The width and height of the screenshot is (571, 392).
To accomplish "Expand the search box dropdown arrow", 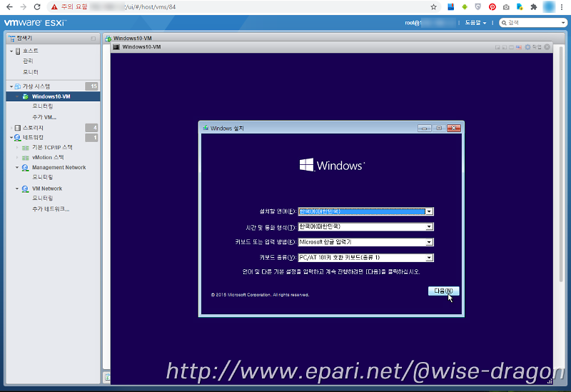I will point(563,23).
